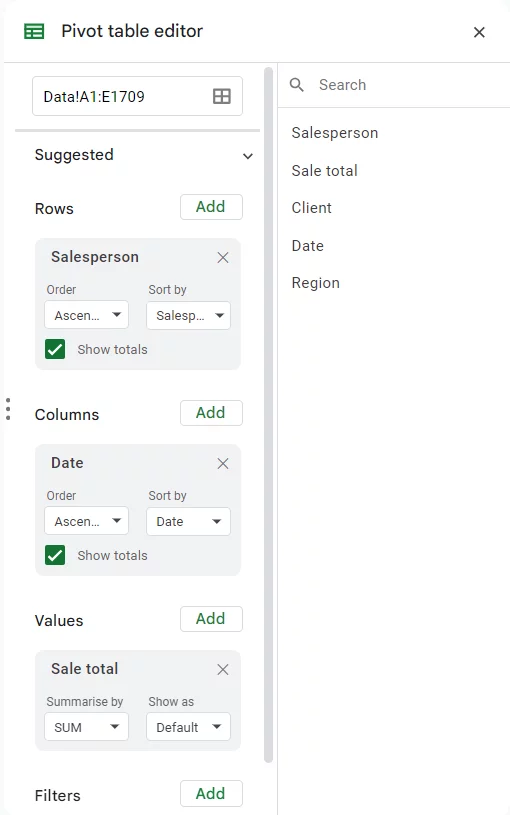Image resolution: width=510 pixels, height=815 pixels.
Task: Close the Pivot table editor panel
Action: pyautogui.click(x=479, y=32)
